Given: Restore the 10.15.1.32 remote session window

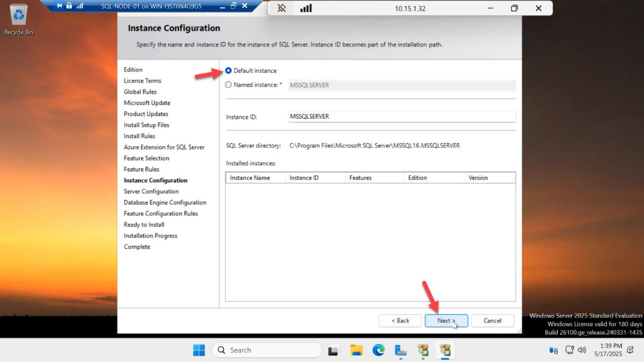Looking at the screenshot, I should coord(514,8).
